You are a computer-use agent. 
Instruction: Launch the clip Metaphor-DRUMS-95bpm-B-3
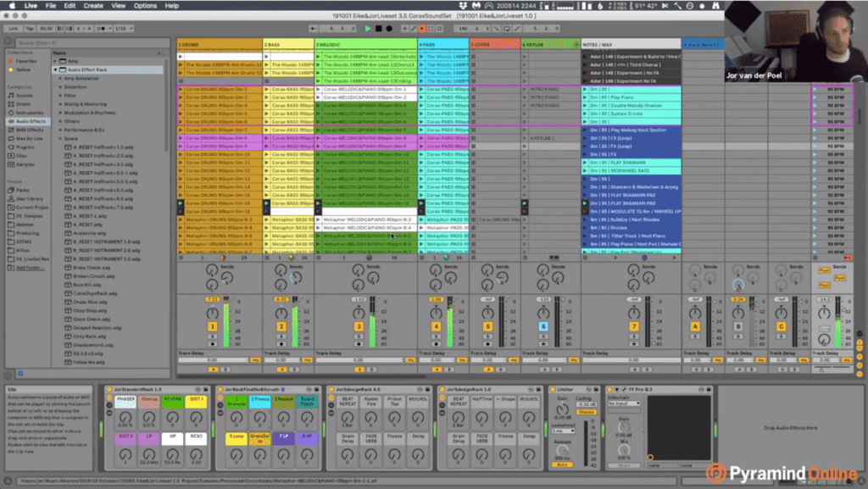pyautogui.click(x=181, y=218)
